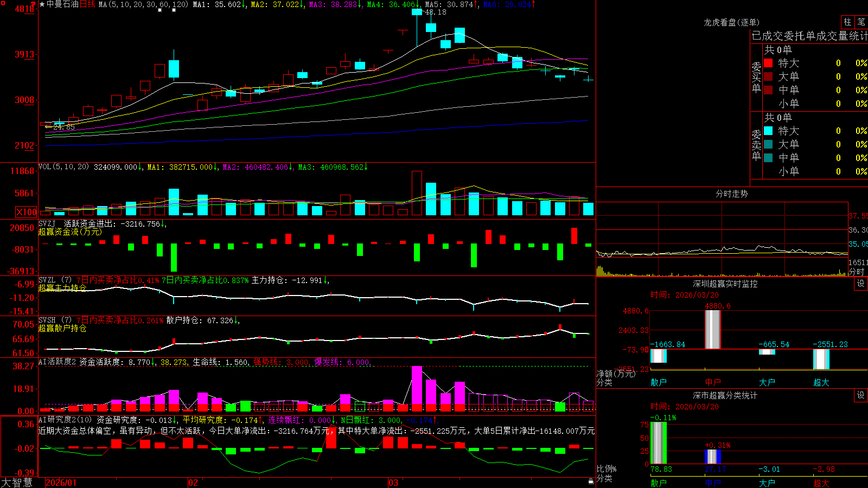The height and width of the screenshot is (488, 868).
Task: Click the 日线 period label in header
Action: [87, 4]
